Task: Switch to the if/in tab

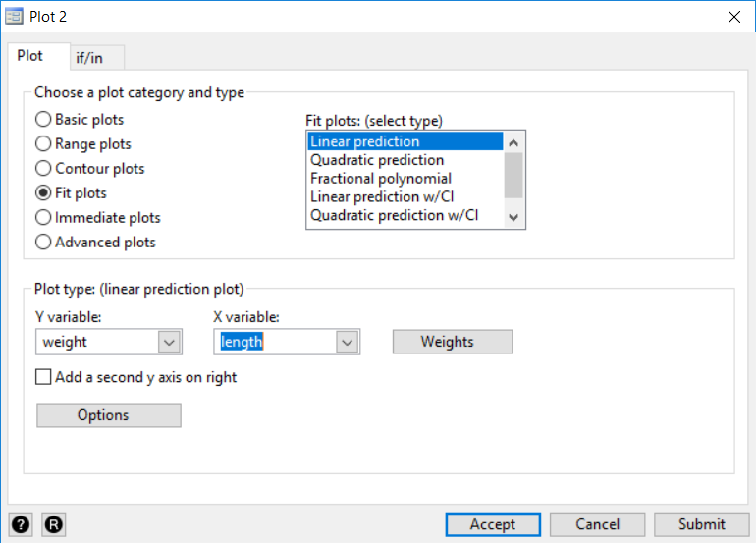Action: 89,57
